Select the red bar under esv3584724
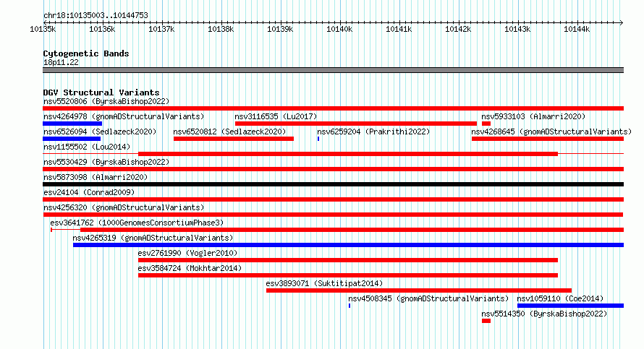This screenshot has width=644, height=349. pyautogui.click(x=348, y=275)
